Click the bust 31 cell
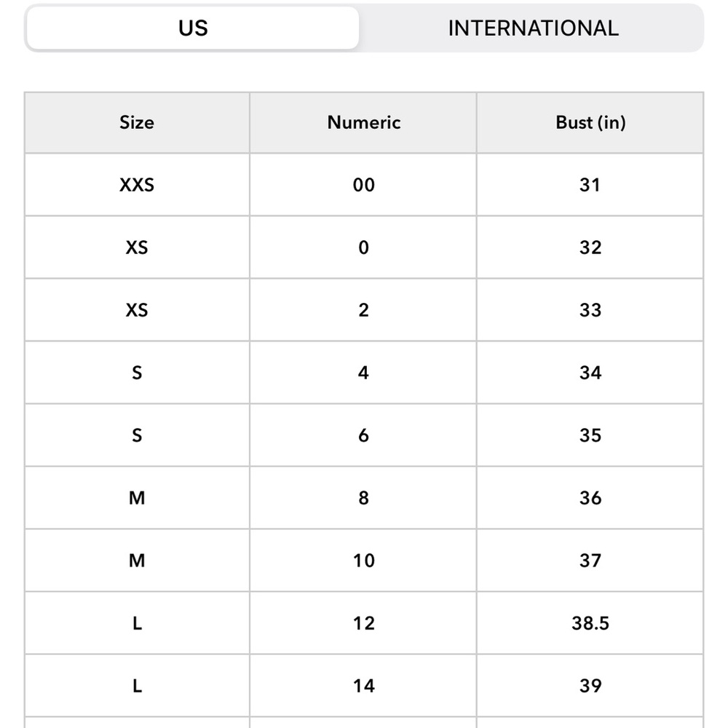This screenshot has height=728, width=728. coord(590,185)
